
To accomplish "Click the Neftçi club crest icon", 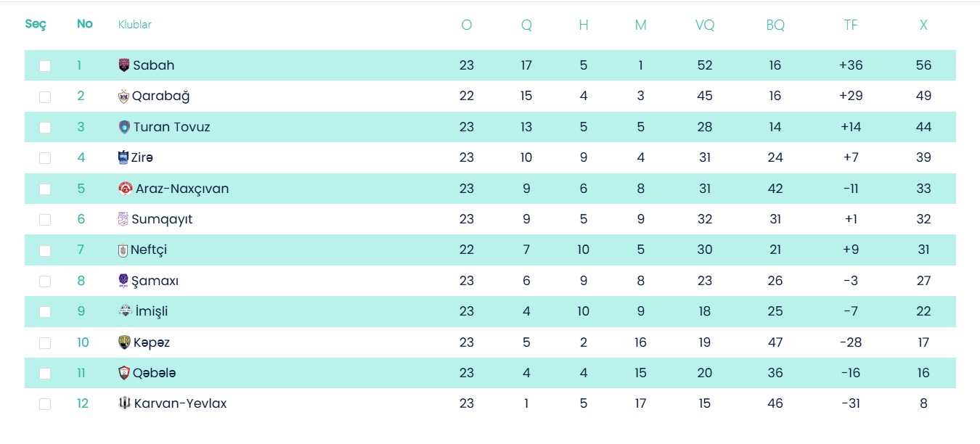I will coord(123,250).
